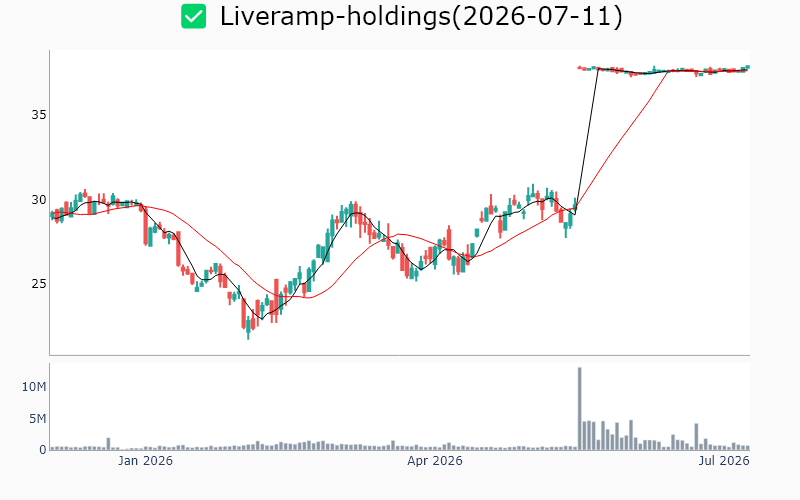Click the 30 price axis label
This screenshot has width=800, height=500.
click(39, 199)
